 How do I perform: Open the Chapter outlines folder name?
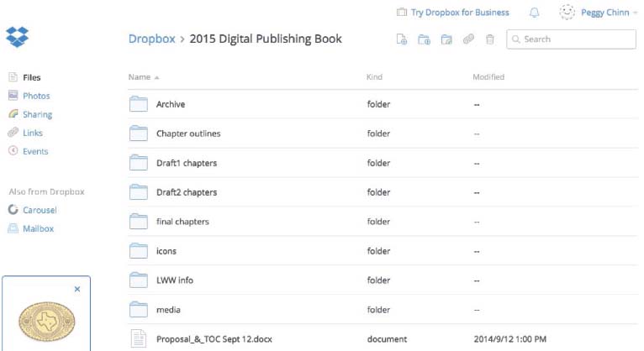[188, 134]
